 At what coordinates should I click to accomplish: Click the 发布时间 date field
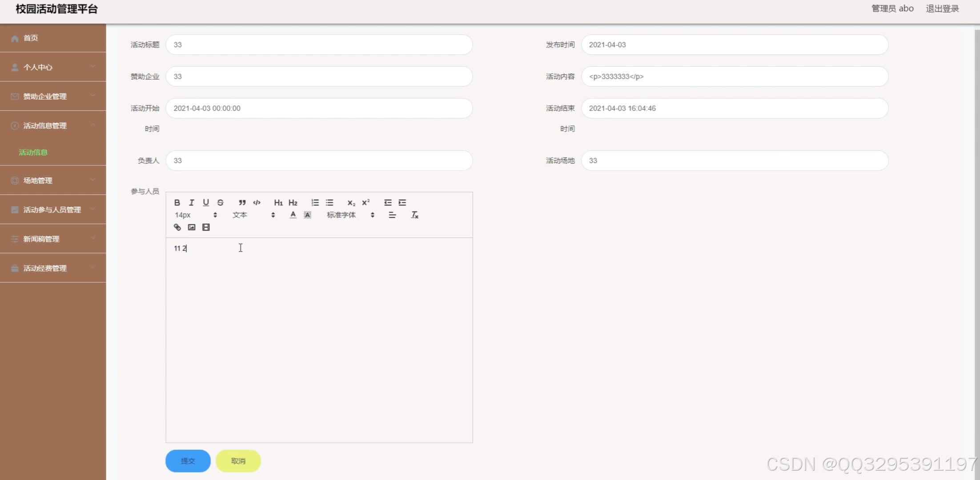(x=735, y=44)
